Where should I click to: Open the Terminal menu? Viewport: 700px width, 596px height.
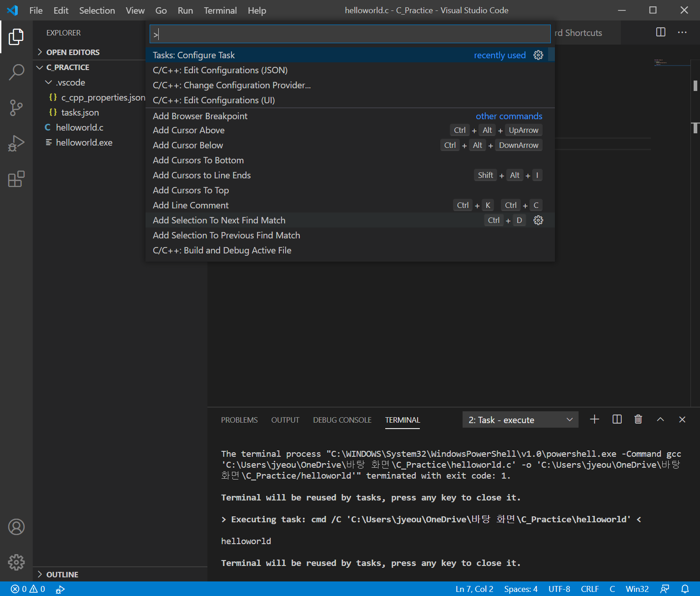click(x=220, y=10)
